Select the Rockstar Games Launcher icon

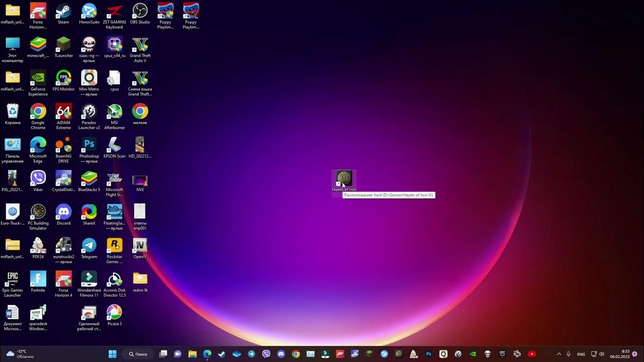[x=115, y=251]
